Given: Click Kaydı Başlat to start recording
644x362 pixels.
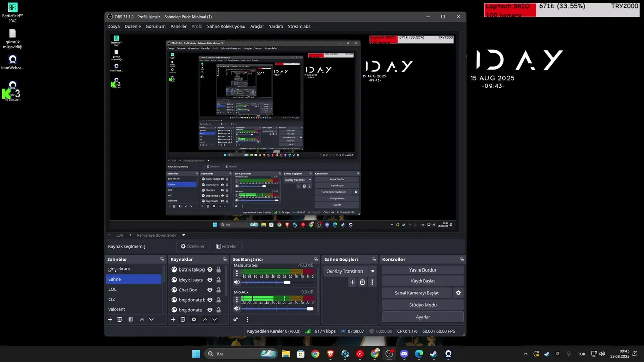Looking at the screenshot, I should point(423,281).
